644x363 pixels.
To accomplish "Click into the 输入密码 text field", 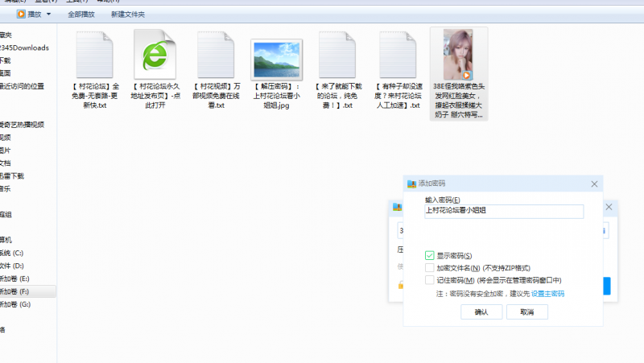I will coord(504,211).
